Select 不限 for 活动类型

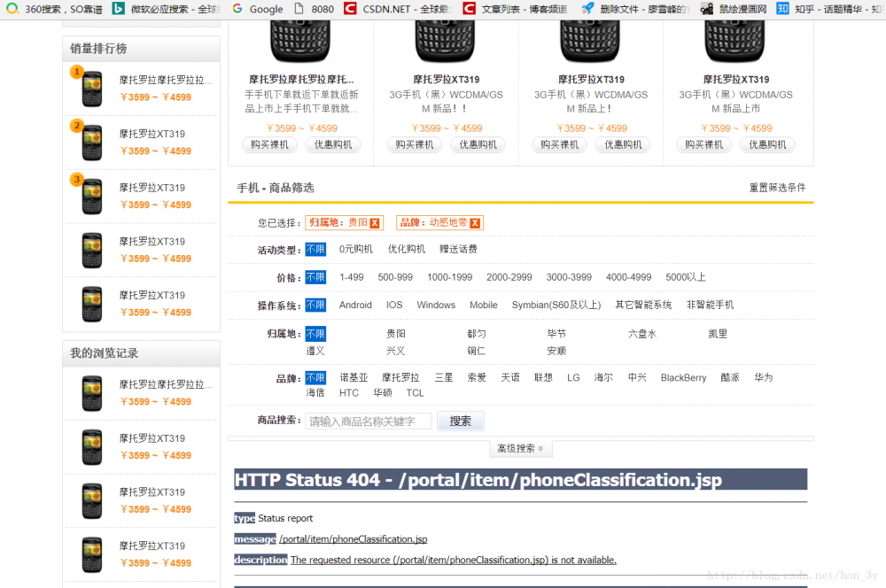315,249
